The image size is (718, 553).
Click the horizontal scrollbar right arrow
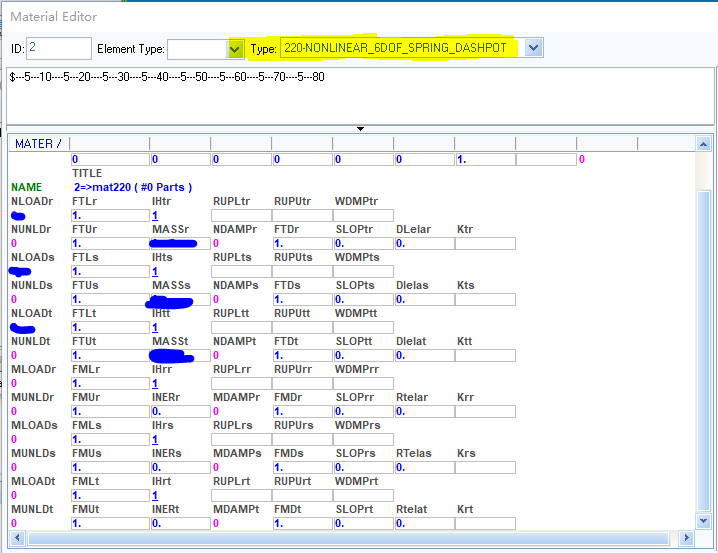point(688,539)
